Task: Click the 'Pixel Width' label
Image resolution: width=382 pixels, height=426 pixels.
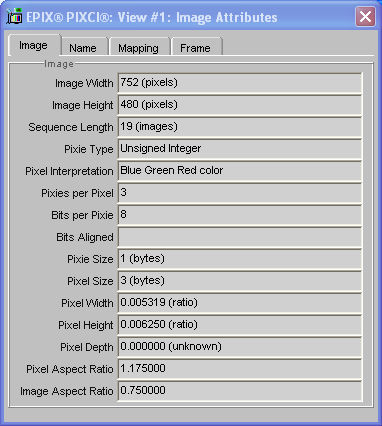Action: [87, 303]
